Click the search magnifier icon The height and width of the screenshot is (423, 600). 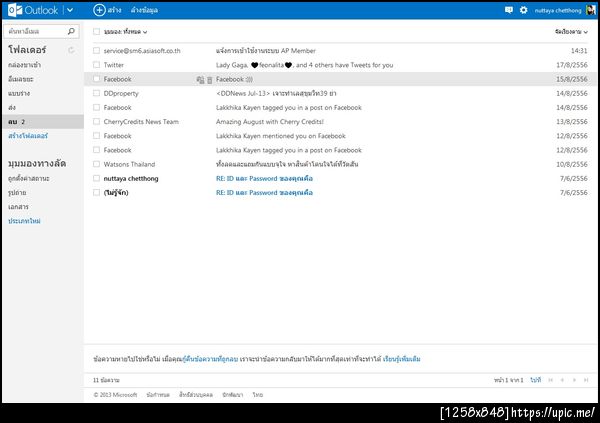[71, 31]
